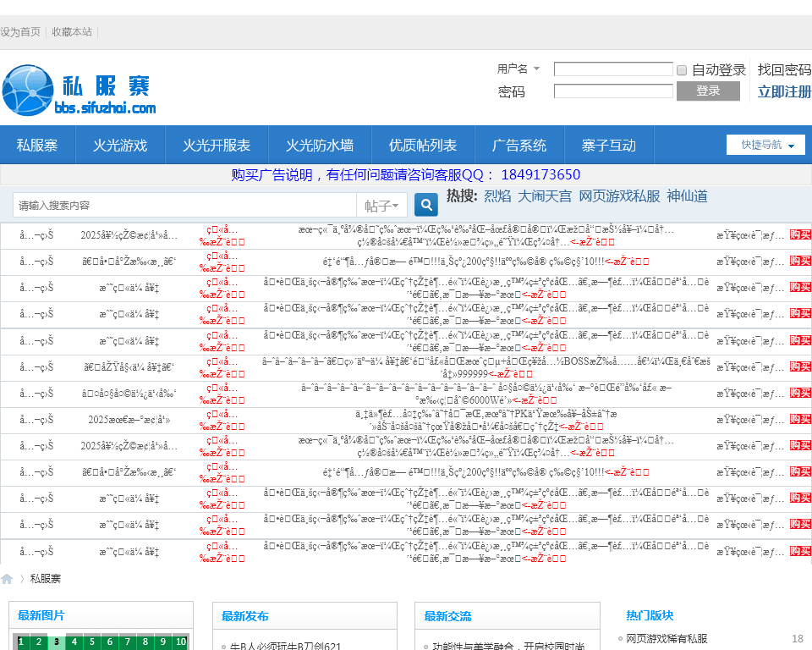
Task: Click the 神仙道 hot search link
Action: pos(687,196)
